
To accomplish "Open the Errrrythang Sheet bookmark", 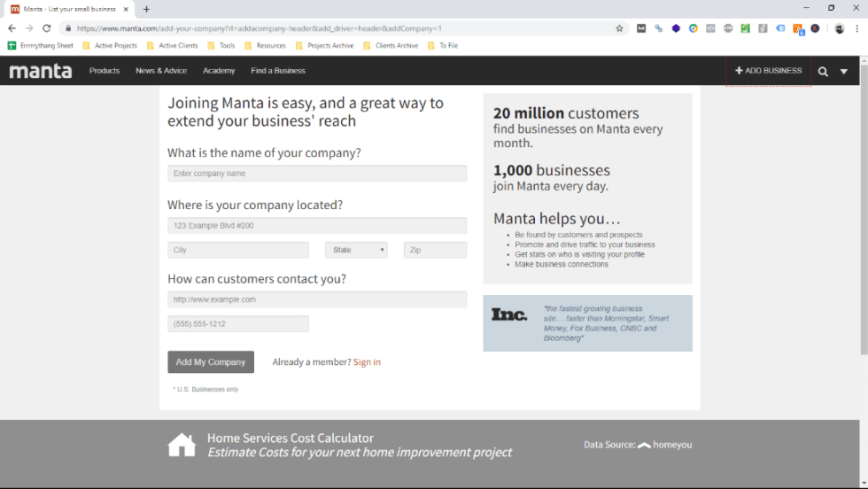I will pyautogui.click(x=41, y=45).
